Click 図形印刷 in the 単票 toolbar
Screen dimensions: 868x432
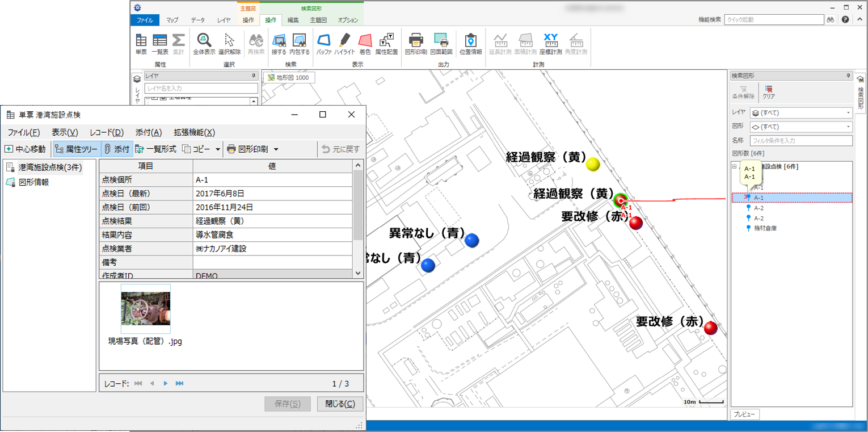point(248,149)
